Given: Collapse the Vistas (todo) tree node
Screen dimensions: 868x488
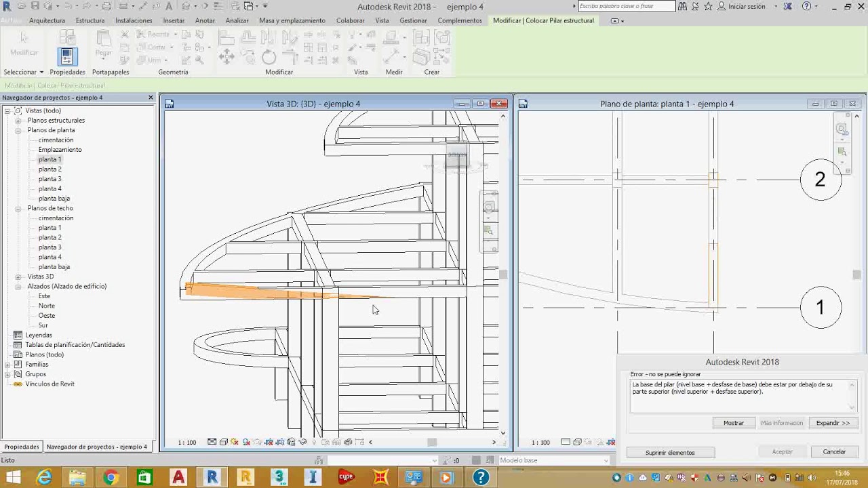Looking at the screenshot, I should [x=7, y=110].
